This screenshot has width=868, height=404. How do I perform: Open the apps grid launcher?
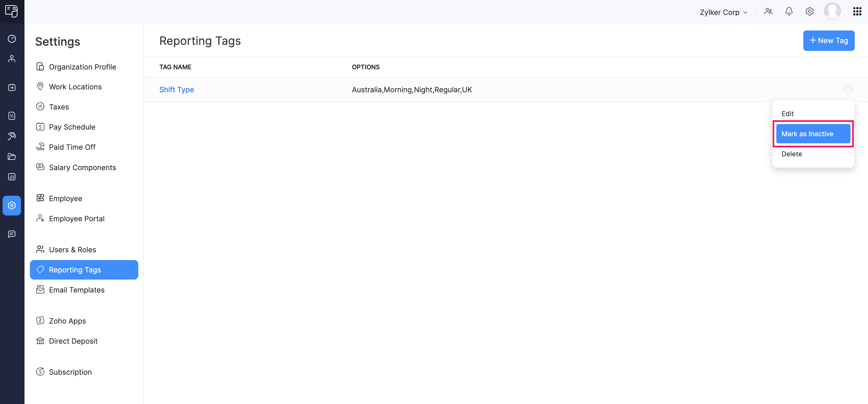point(857,12)
